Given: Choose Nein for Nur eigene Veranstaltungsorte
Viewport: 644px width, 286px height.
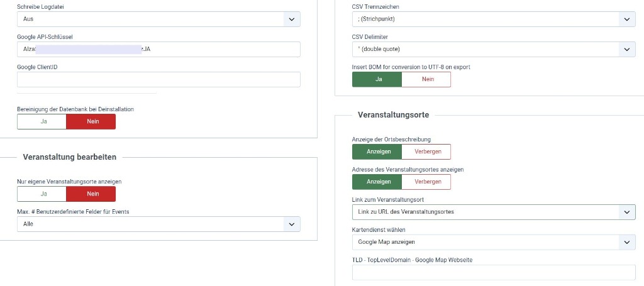Looking at the screenshot, I should click(91, 194).
